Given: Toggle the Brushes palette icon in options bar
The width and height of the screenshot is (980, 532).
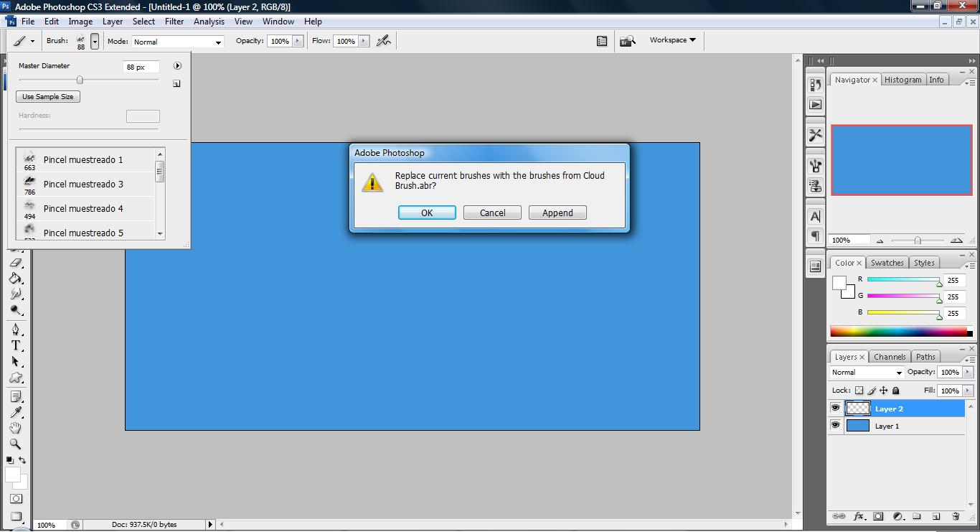Looking at the screenshot, I should click(x=602, y=41).
